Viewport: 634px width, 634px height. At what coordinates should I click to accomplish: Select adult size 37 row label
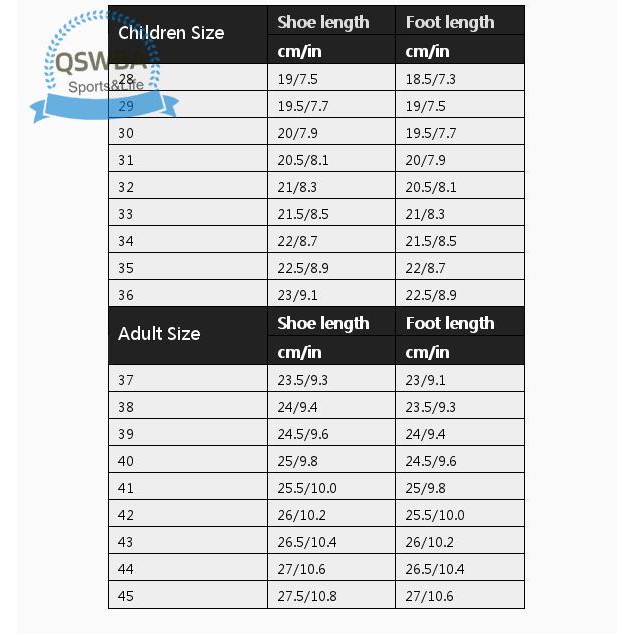(127, 380)
